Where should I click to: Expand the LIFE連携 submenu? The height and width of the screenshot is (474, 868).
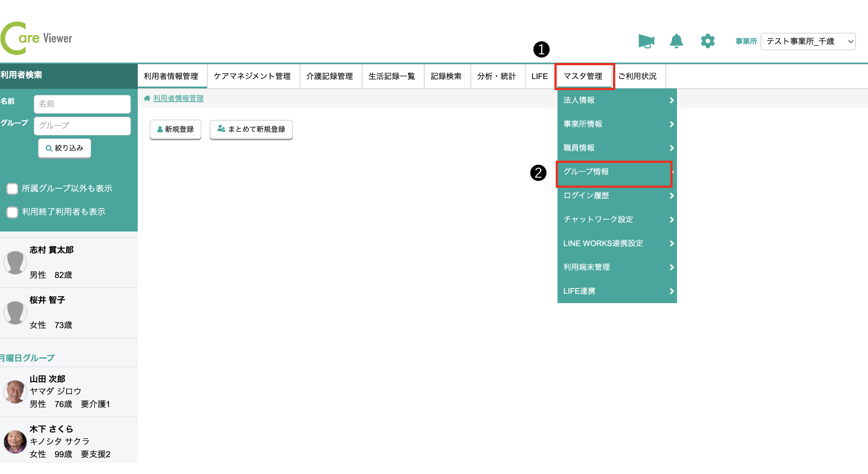tap(617, 291)
